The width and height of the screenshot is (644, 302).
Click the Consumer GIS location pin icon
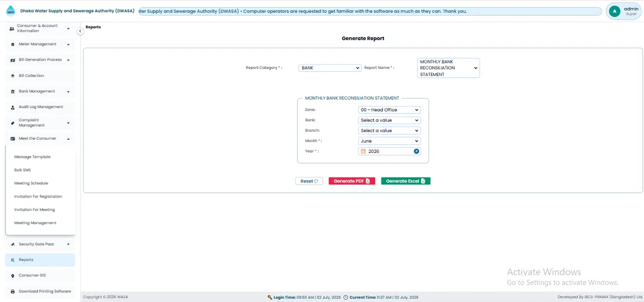(13, 275)
